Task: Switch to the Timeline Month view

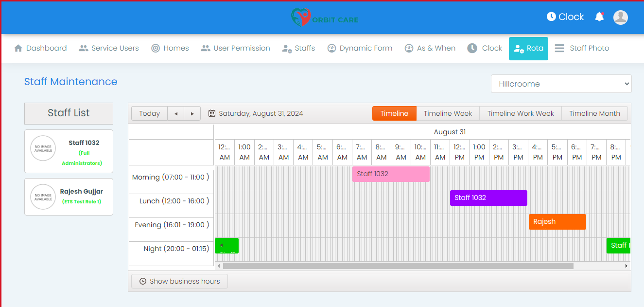Action: (594, 113)
